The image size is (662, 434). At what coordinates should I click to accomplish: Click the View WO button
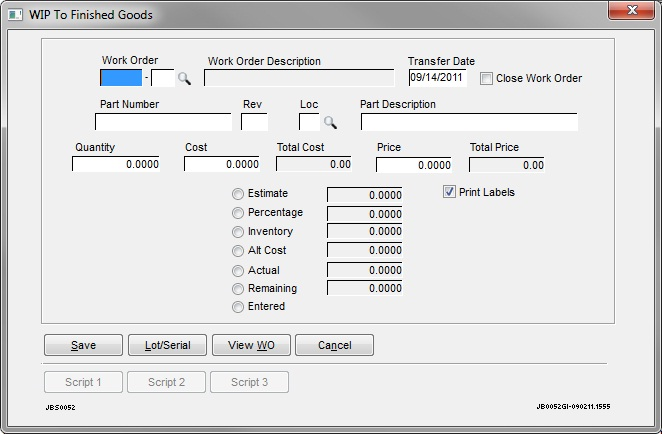click(251, 345)
